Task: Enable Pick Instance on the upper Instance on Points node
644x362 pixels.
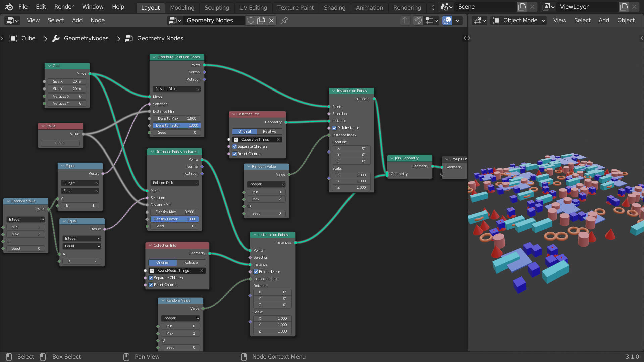Action: (334, 128)
